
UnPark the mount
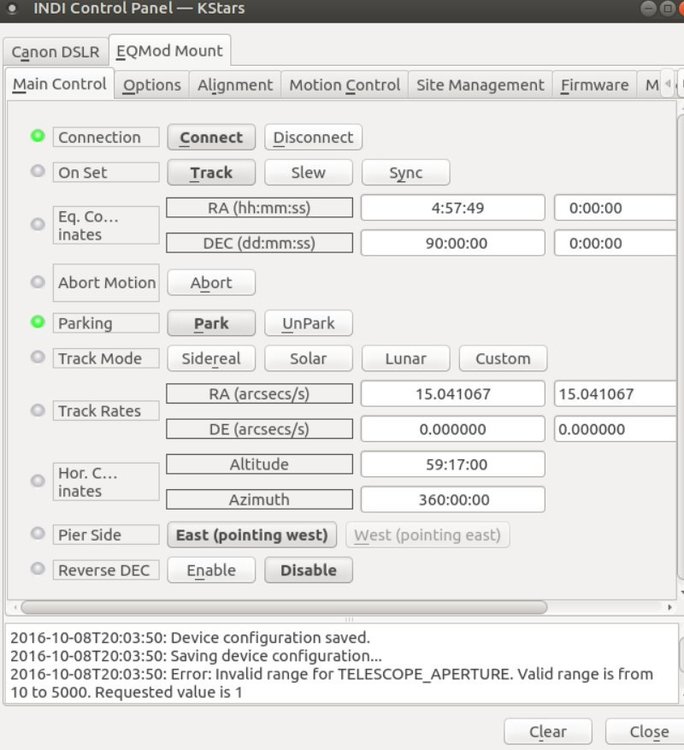click(309, 323)
